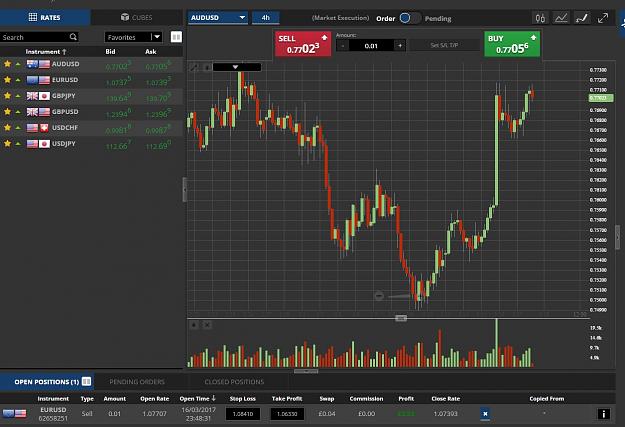Image resolution: width=625 pixels, height=427 pixels.
Task: Expand the black chart toolbar dropdown arrow
Action: click(x=236, y=67)
